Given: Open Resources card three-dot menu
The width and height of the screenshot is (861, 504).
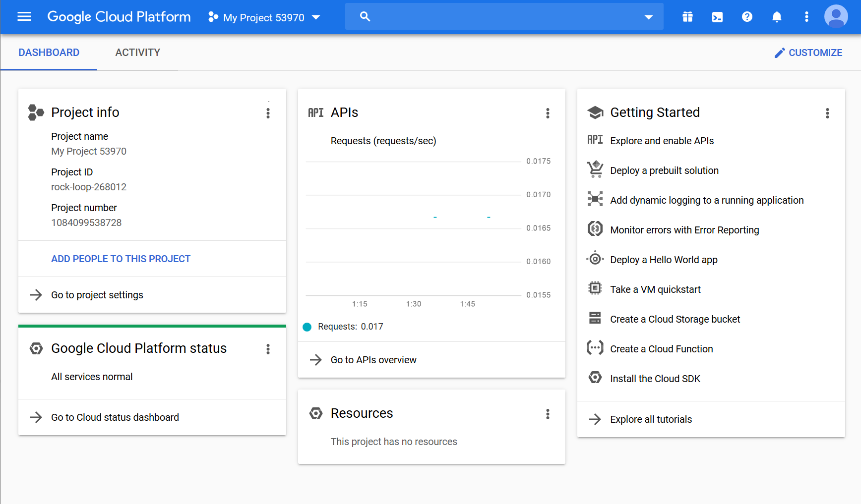Looking at the screenshot, I should coord(548,414).
